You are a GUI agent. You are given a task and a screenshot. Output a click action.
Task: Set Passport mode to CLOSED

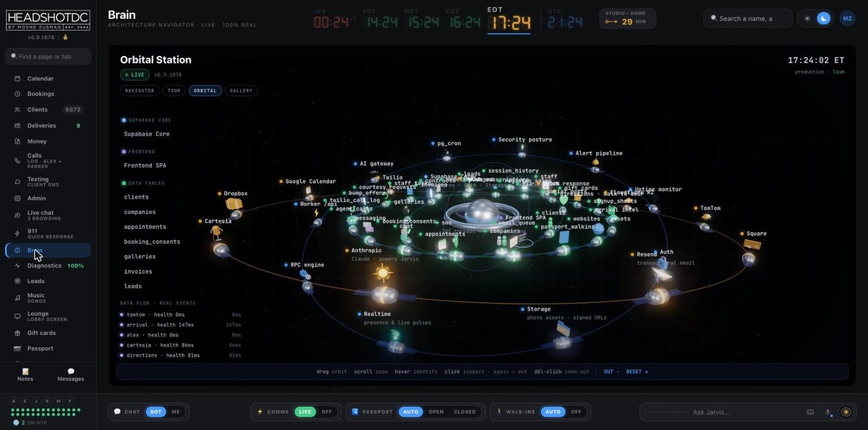point(465,412)
